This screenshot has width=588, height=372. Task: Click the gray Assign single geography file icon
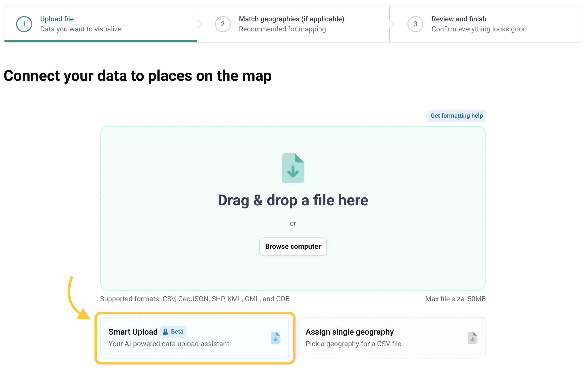[472, 338]
